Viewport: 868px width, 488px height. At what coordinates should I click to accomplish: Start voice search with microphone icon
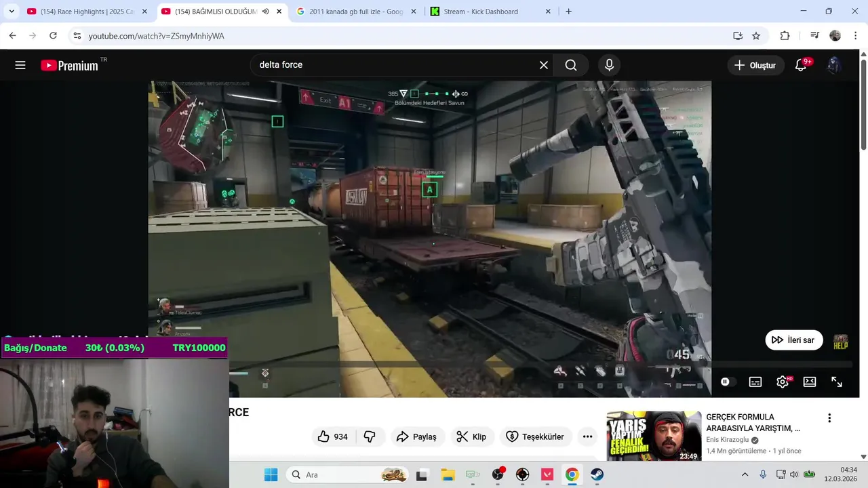pos(609,65)
